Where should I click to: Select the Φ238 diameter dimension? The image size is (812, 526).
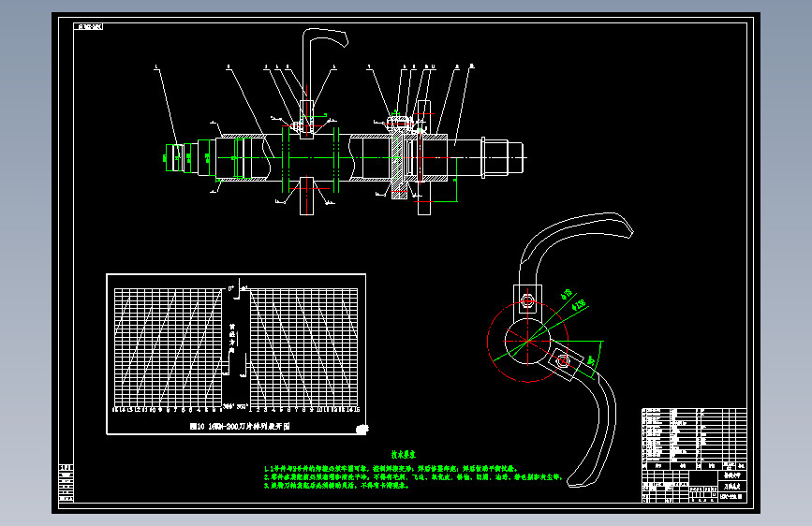579,305
